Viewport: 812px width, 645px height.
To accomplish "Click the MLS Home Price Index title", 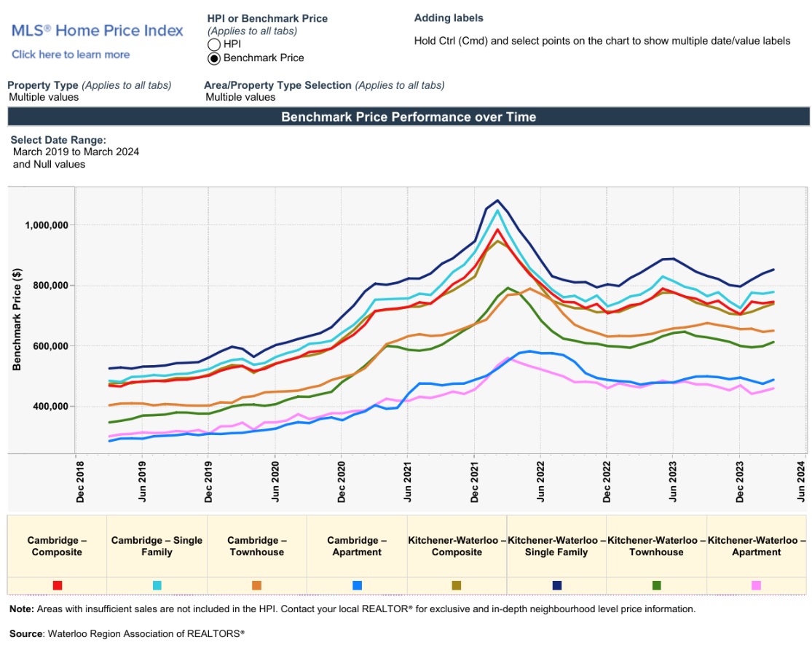I will [98, 31].
